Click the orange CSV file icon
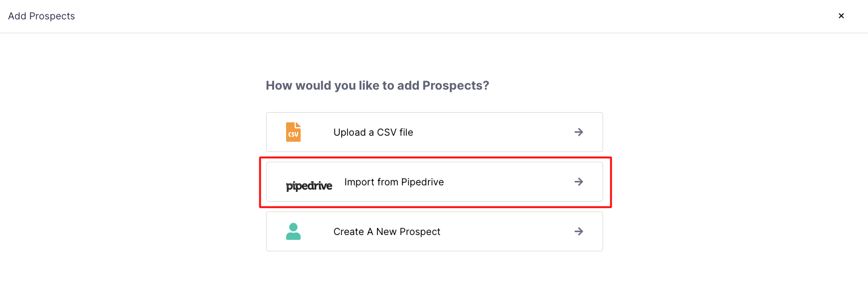 [293, 132]
